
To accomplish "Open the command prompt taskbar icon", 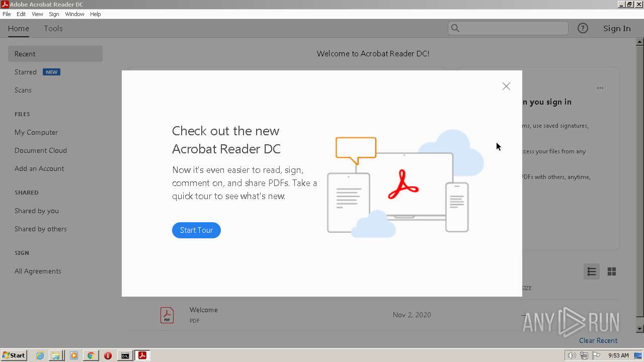I will [x=125, y=355].
